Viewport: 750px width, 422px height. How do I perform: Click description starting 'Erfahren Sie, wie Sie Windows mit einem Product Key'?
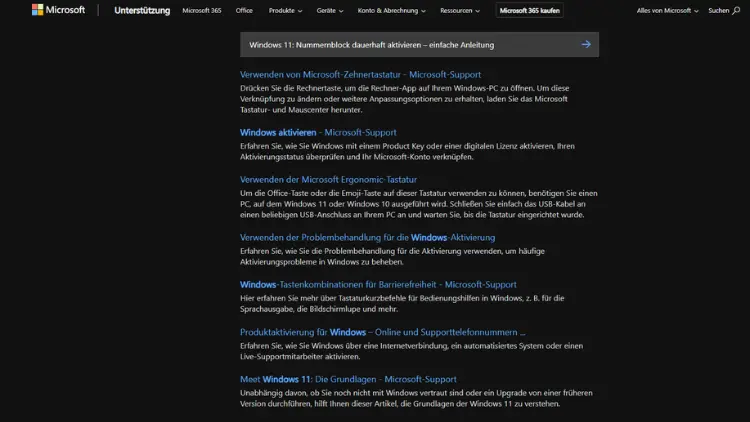[x=408, y=151]
